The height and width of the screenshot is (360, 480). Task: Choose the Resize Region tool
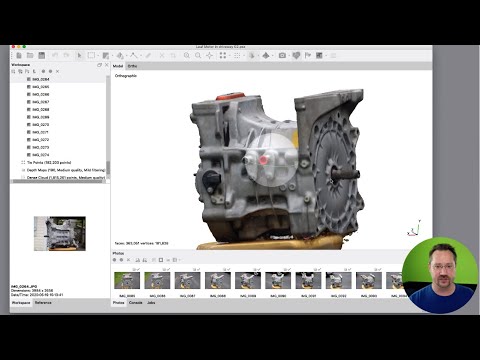[106, 55]
